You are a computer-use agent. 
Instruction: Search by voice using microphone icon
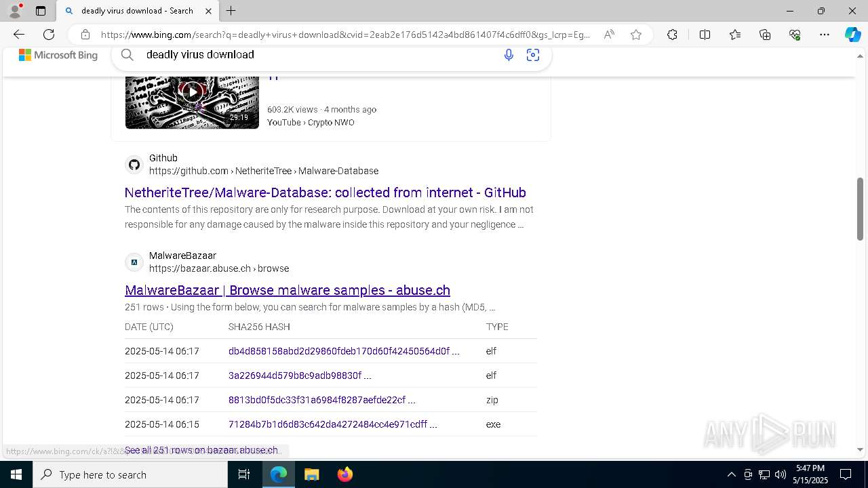[x=509, y=55]
